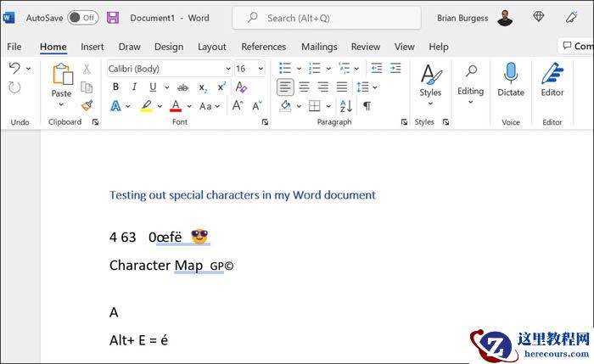Expand the Paste options arrow

[x=61, y=105]
